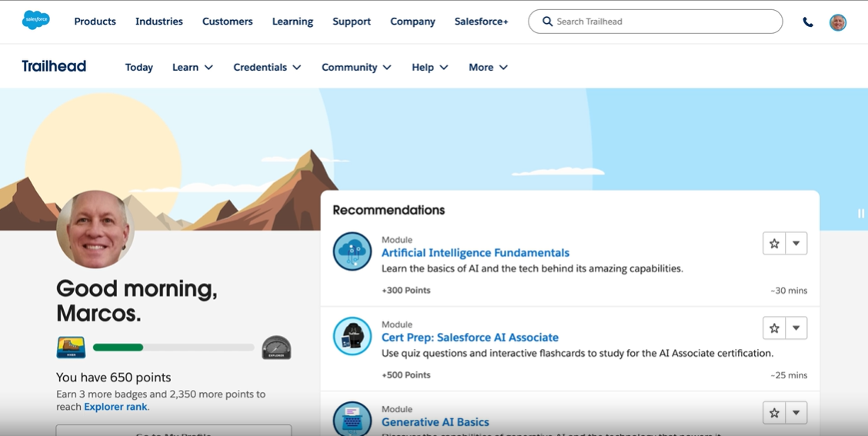Click the Trailhead logo text
The image size is (868, 436).
pyautogui.click(x=54, y=66)
